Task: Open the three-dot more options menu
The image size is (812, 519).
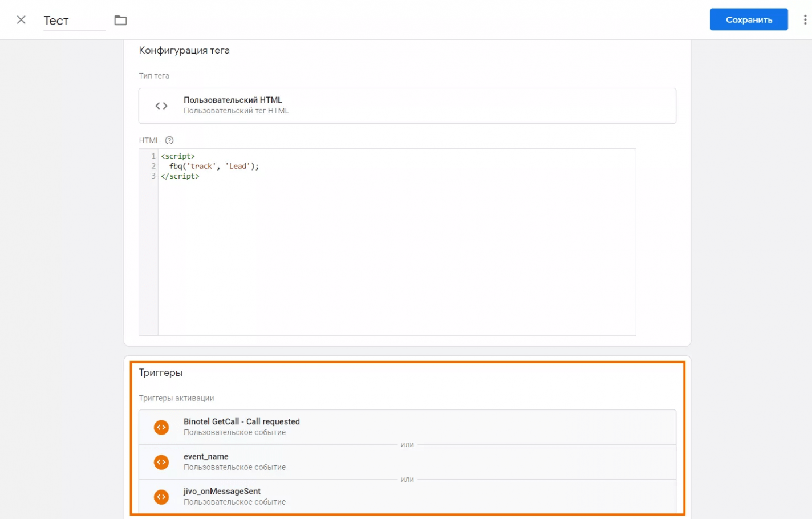Action: point(805,20)
